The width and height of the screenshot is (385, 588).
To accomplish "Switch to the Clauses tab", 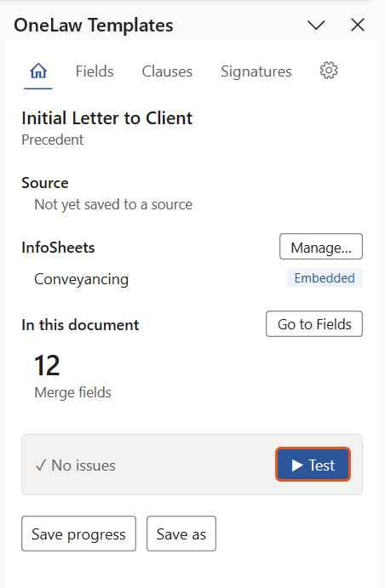I will 167,71.
